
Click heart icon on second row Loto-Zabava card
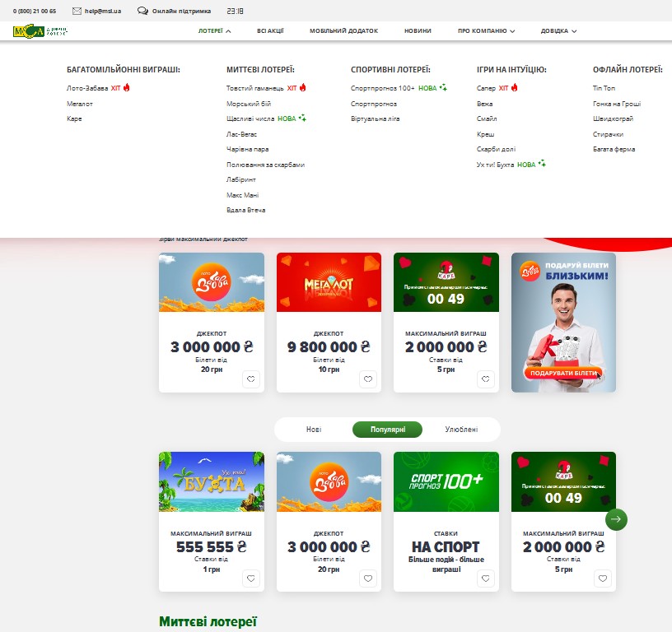coord(368,579)
